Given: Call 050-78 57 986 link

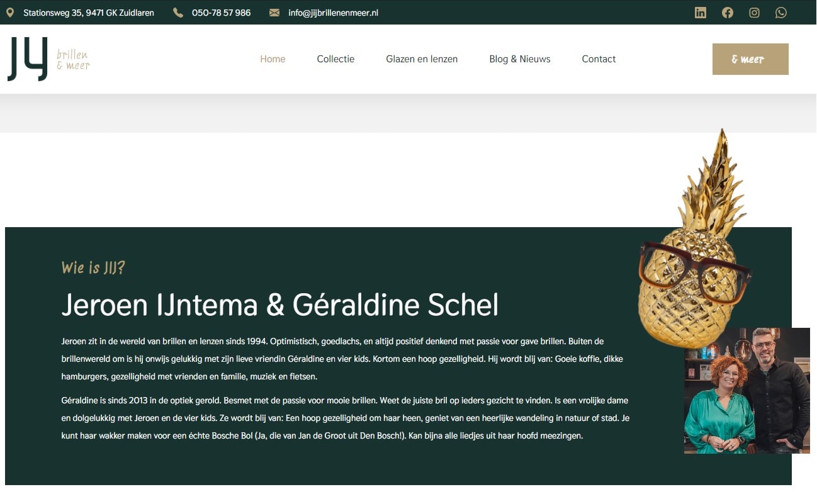Looking at the screenshot, I should click(221, 13).
